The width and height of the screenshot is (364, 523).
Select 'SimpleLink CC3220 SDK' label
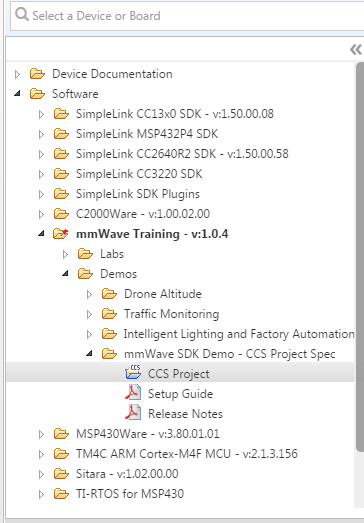click(139, 174)
